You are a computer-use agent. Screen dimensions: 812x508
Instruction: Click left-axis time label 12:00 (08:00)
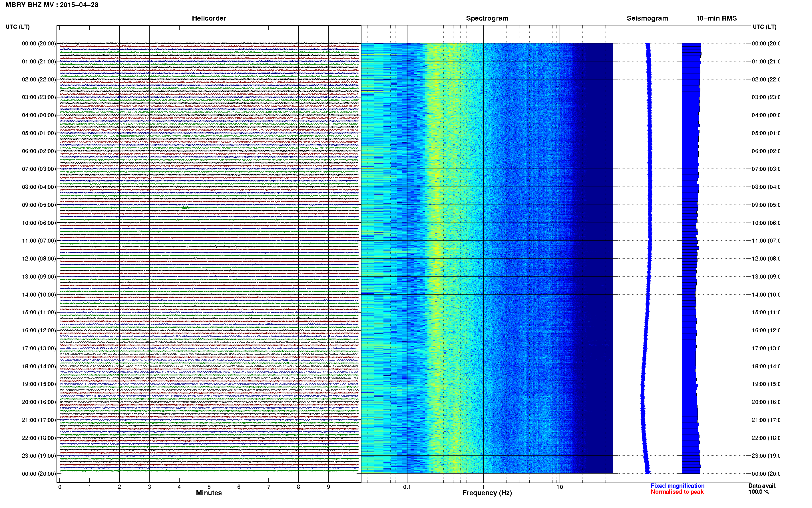[39, 259]
